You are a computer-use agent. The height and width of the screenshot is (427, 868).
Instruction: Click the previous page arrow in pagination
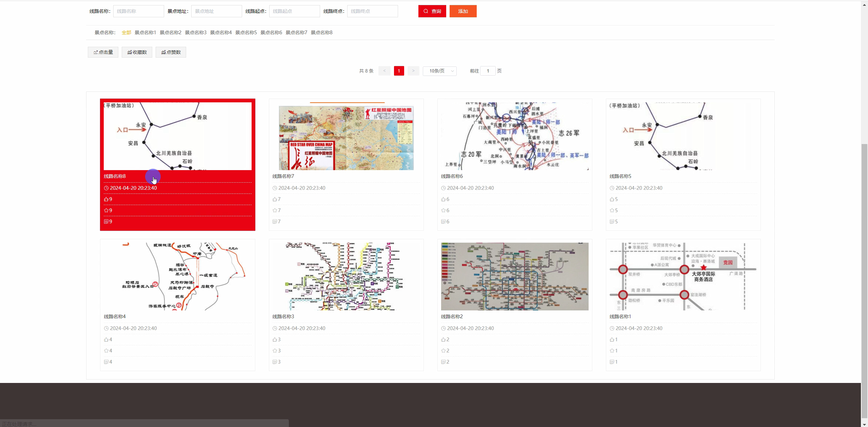pos(384,71)
